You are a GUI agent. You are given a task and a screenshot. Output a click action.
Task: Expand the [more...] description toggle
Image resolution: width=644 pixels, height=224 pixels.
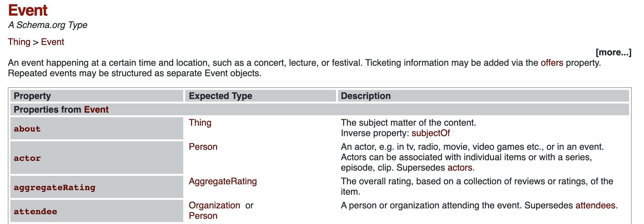[613, 52]
